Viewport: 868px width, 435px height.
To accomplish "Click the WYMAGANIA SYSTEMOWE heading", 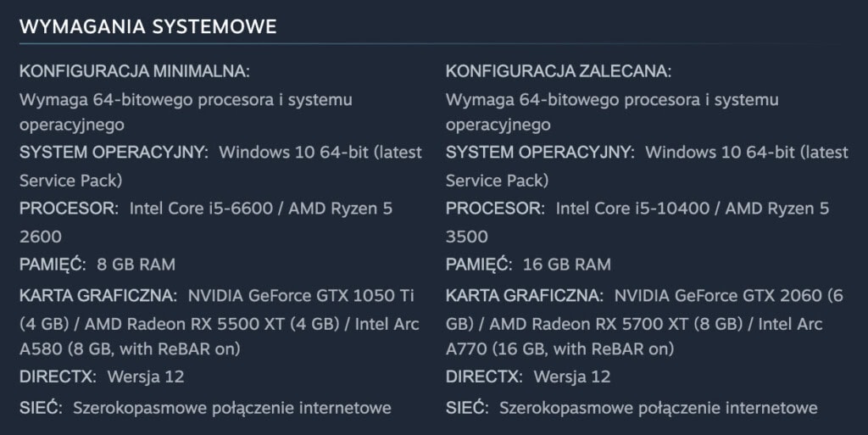I will click(x=147, y=26).
